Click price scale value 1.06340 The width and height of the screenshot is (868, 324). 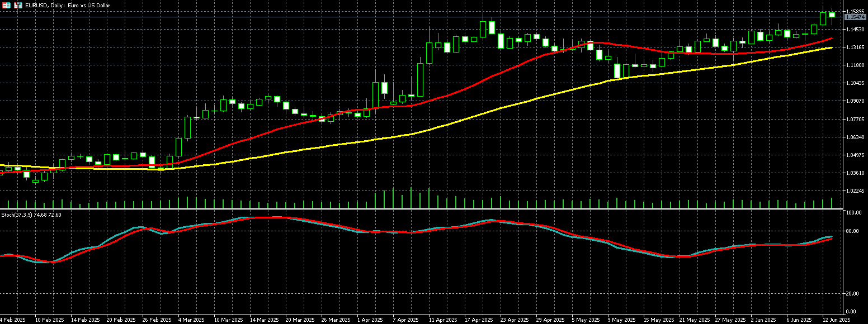855,137
